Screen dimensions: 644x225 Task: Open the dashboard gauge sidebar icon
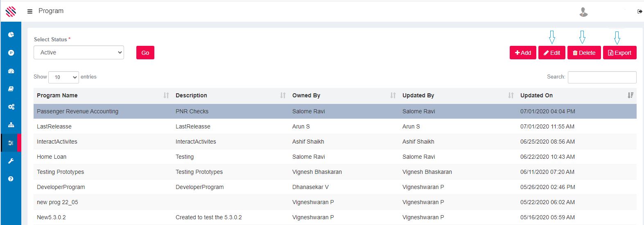point(11,71)
